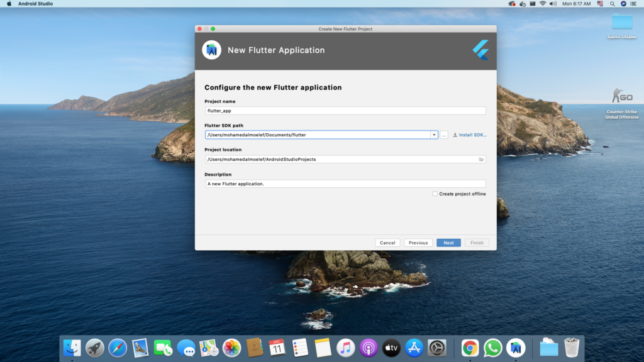644x362 pixels.
Task: Open the folder browser for Project location
Action: click(481, 159)
